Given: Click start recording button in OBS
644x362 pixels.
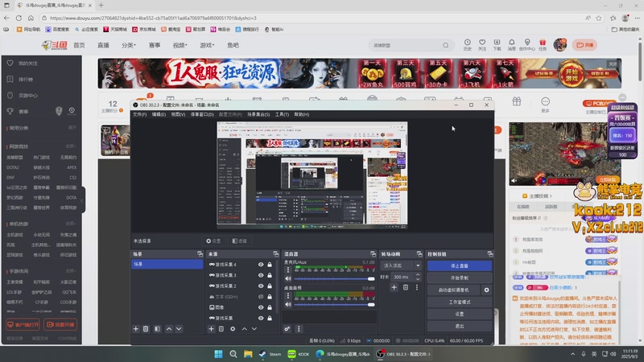Looking at the screenshot, I should (x=459, y=278).
